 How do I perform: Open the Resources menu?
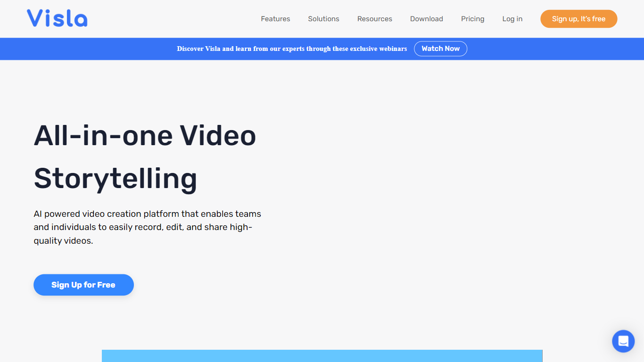coord(375,19)
